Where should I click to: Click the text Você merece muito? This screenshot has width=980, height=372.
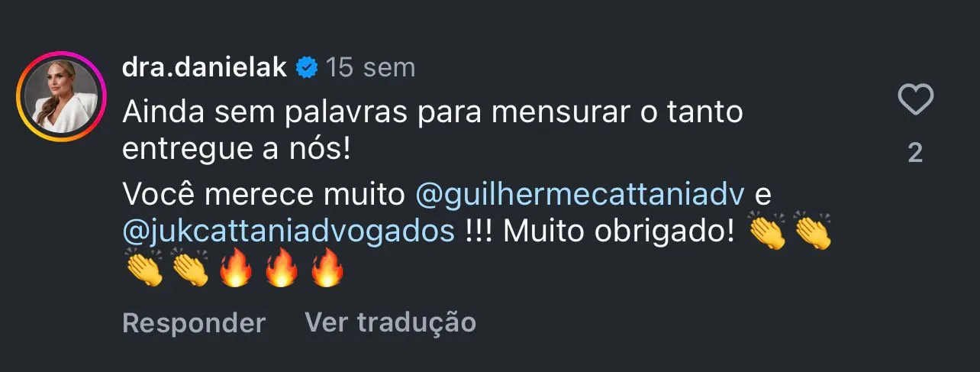[264, 195]
